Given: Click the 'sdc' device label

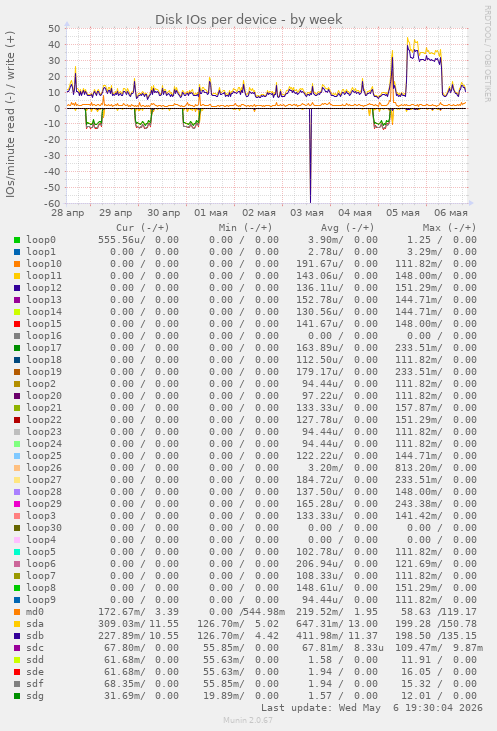Looking at the screenshot, I should [35, 648].
